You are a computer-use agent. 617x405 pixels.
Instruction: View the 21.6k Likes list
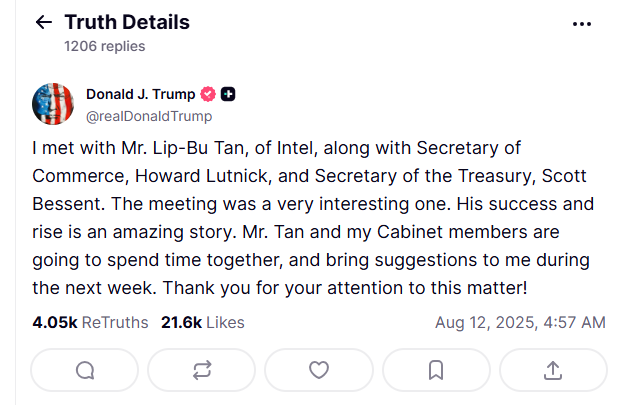click(203, 322)
